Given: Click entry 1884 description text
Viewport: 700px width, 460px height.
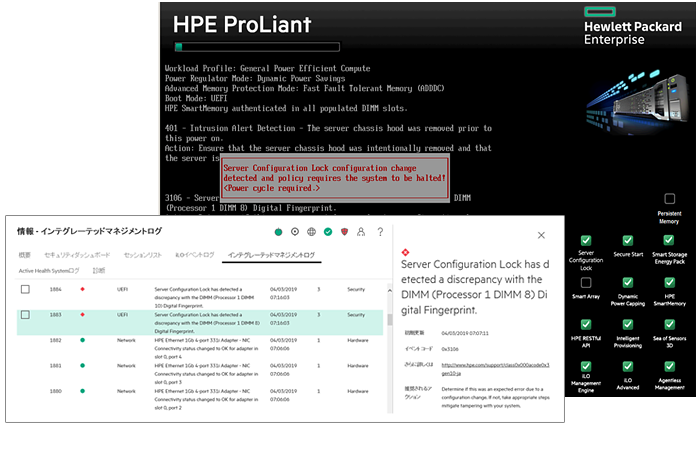Looking at the screenshot, I should coord(204,297).
